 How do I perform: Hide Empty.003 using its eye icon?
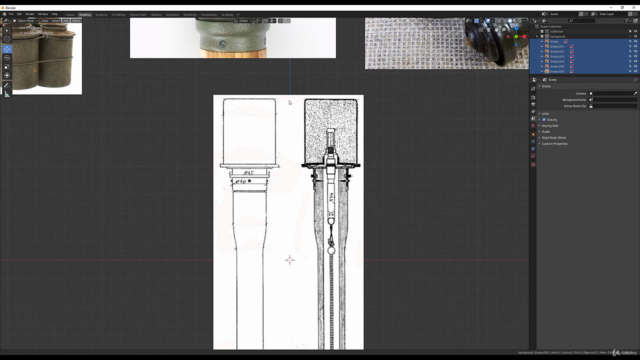tap(635, 56)
